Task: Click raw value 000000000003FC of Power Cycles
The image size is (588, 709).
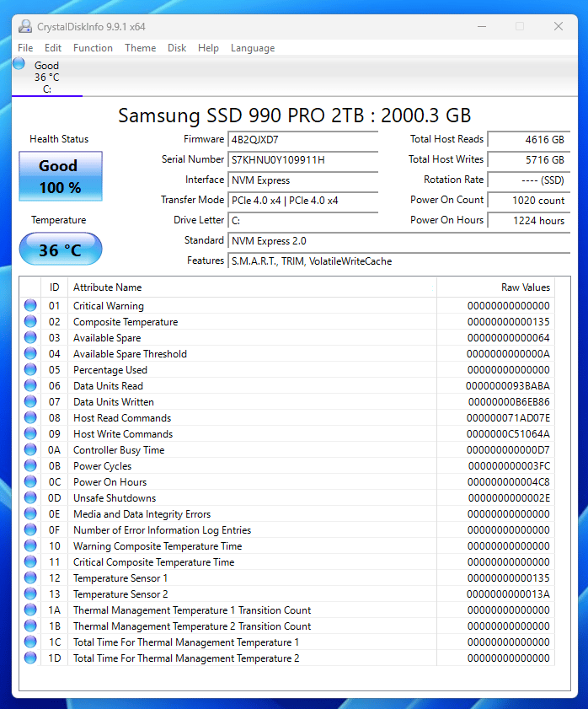Action: coord(509,465)
